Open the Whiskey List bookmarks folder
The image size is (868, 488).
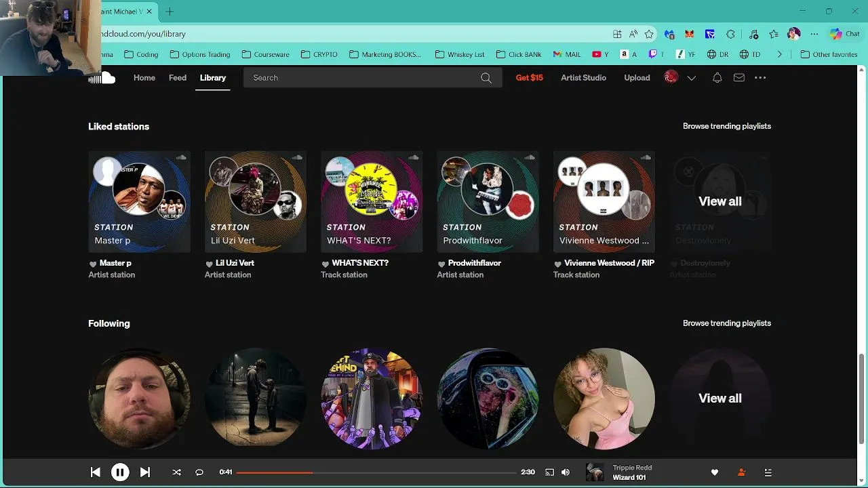pos(460,54)
